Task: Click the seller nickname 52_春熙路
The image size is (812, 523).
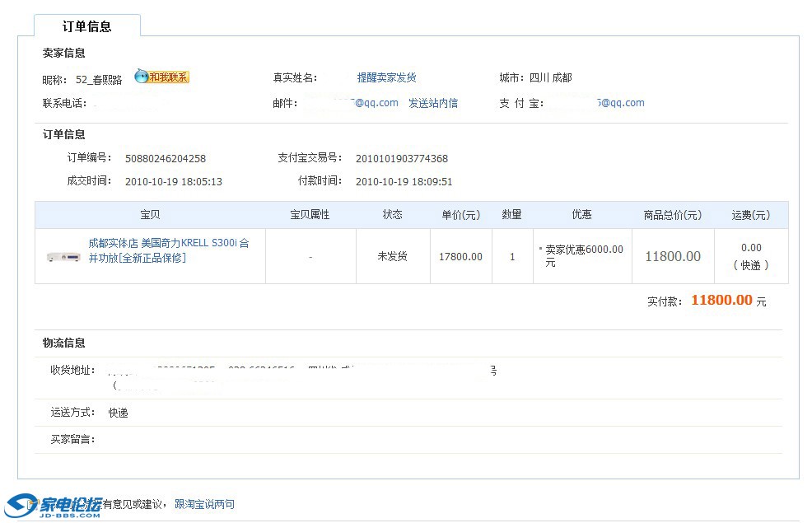Action: (99, 80)
